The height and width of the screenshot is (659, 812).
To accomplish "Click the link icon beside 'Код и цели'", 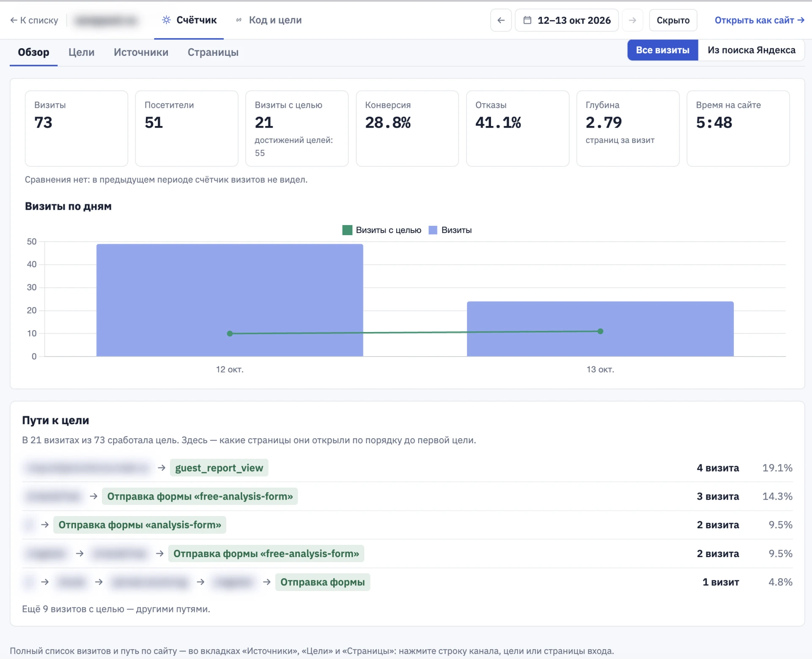I will tap(239, 20).
